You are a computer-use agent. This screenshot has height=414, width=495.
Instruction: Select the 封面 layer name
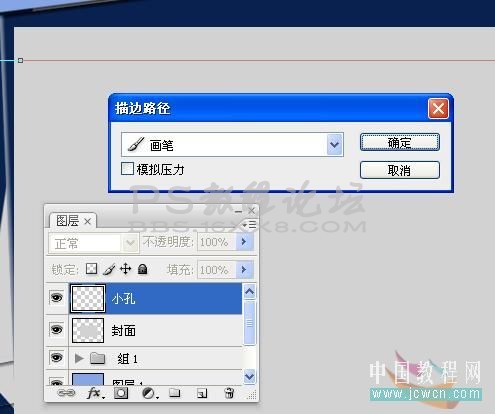tap(124, 331)
